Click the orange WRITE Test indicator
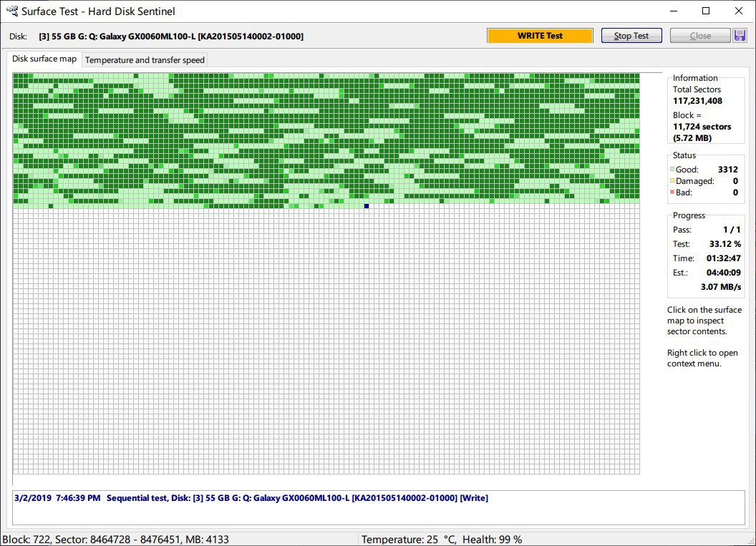 [540, 36]
